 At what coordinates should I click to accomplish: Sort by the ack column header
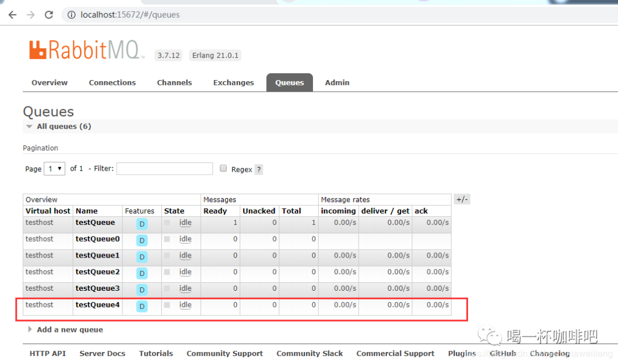tap(421, 211)
